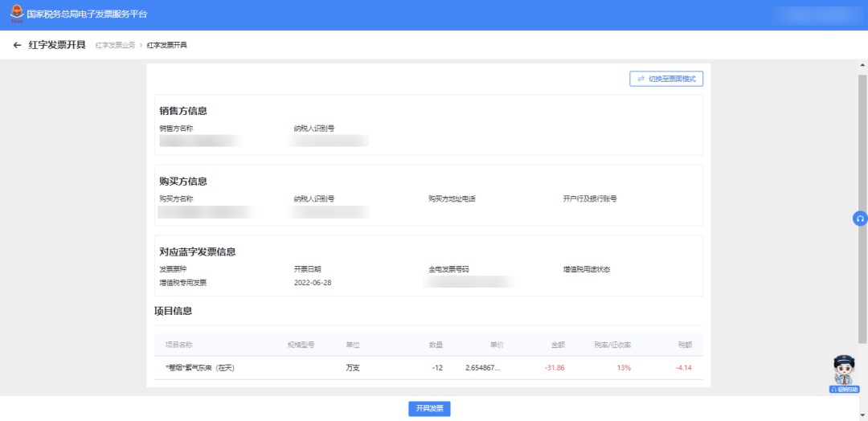Click the 税率/征收率 column header
Image resolution: width=868 pixels, height=421 pixels.
click(x=612, y=345)
